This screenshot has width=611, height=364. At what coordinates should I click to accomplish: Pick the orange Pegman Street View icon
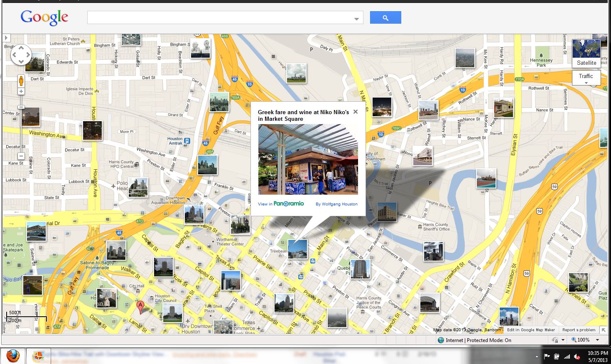pyautogui.click(x=21, y=81)
